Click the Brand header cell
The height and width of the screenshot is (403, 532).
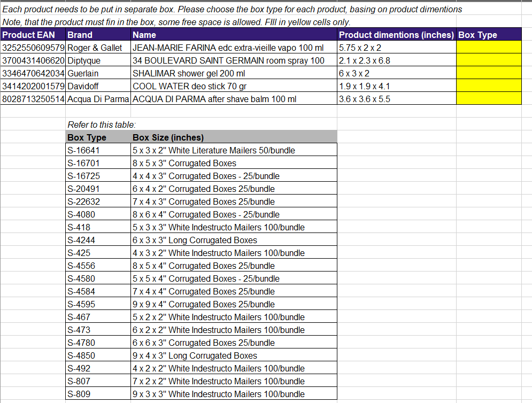(98, 35)
